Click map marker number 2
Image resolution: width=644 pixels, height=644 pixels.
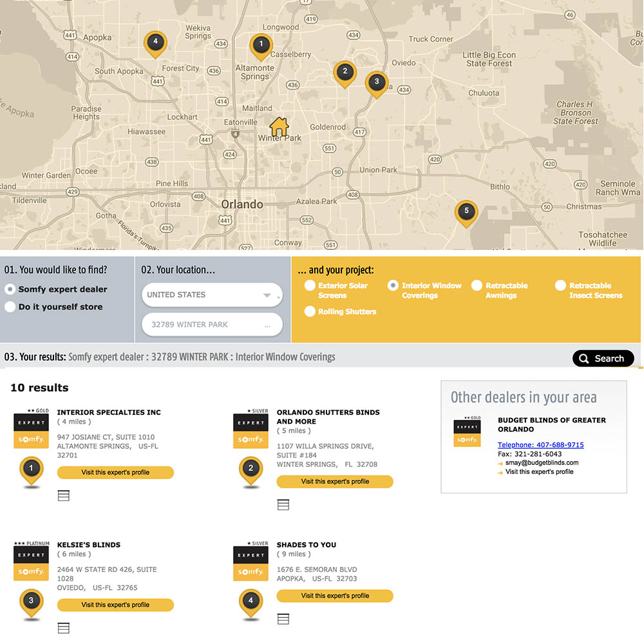point(345,74)
